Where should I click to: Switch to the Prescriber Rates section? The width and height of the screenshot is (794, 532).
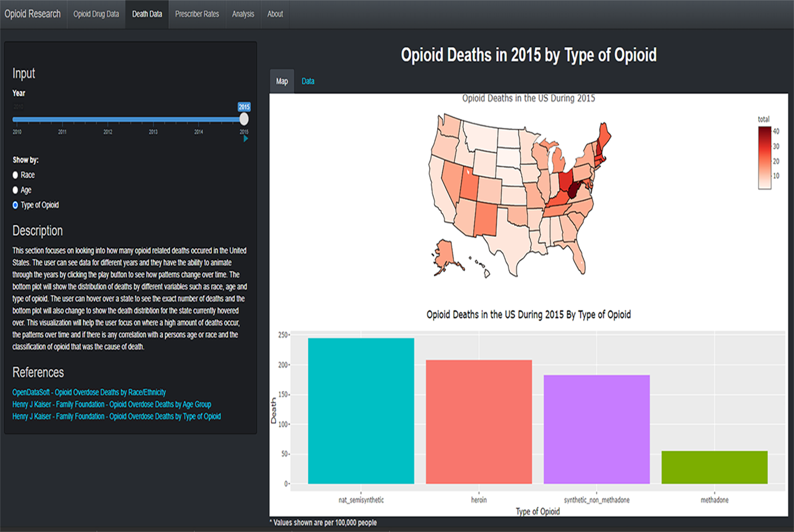pos(197,14)
